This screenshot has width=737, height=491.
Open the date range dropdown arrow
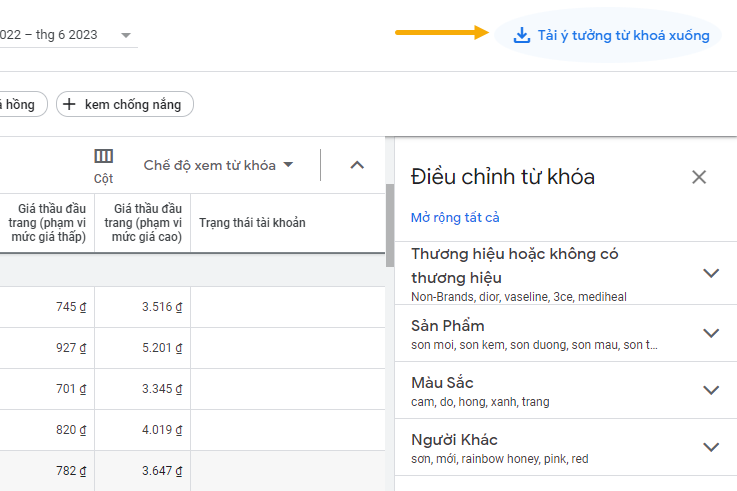pyautogui.click(x=126, y=35)
